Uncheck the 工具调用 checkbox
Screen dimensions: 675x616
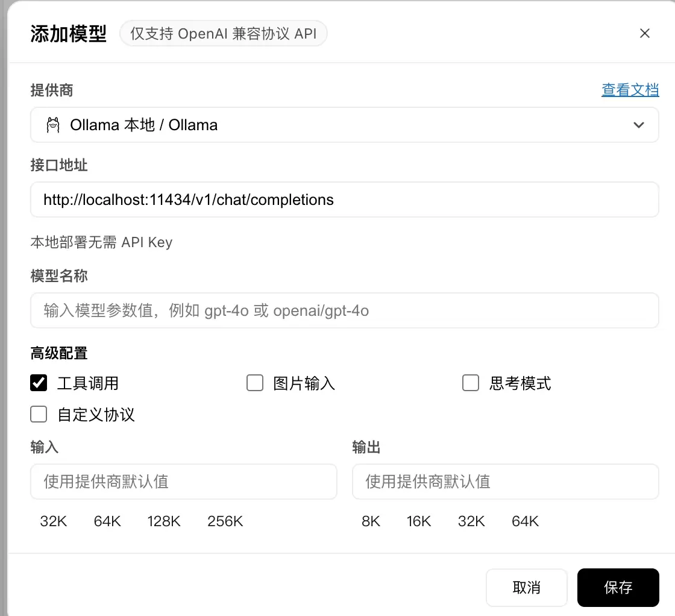coord(39,383)
